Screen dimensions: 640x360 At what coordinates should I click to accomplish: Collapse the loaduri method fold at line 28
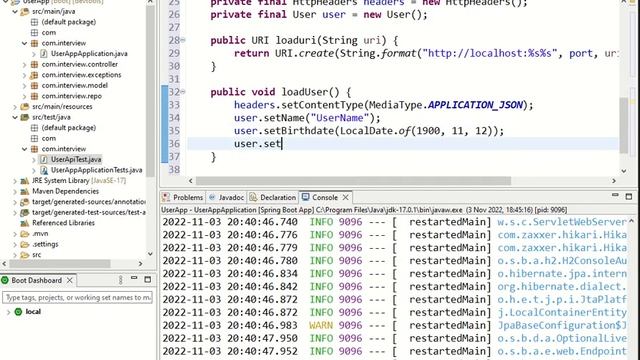click(183, 40)
